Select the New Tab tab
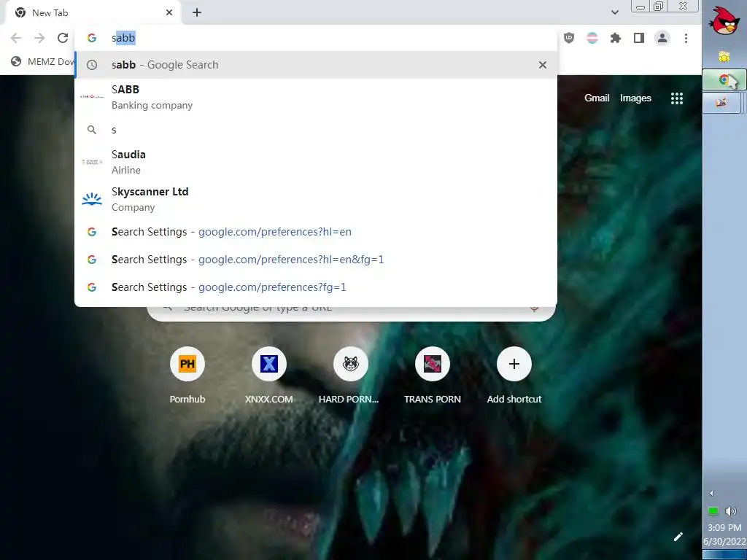This screenshot has height=560, width=747. point(93,13)
